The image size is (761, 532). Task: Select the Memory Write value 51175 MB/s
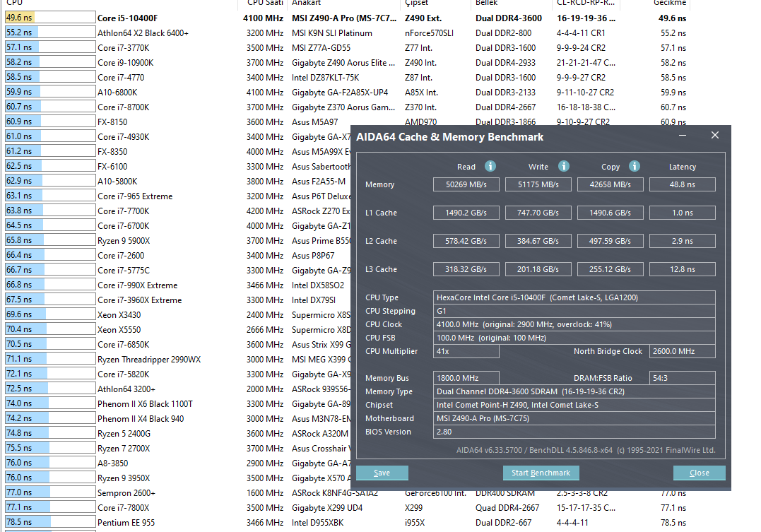pos(538,184)
